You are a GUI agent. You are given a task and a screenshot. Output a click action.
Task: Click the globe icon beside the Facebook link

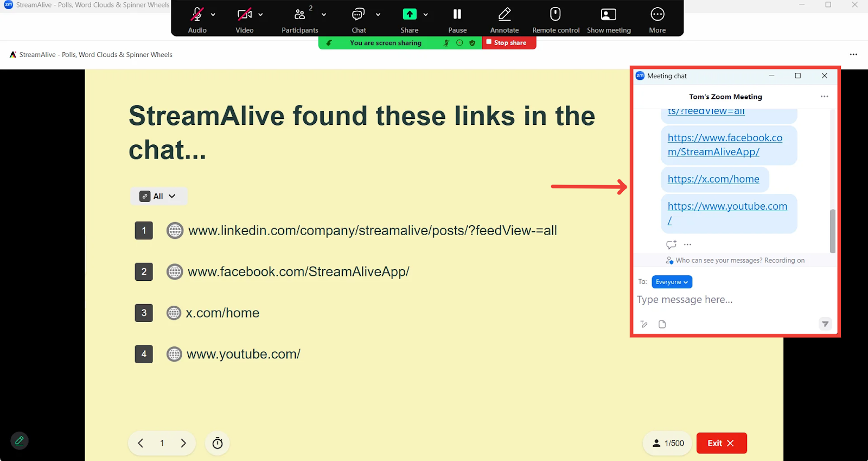(x=175, y=271)
